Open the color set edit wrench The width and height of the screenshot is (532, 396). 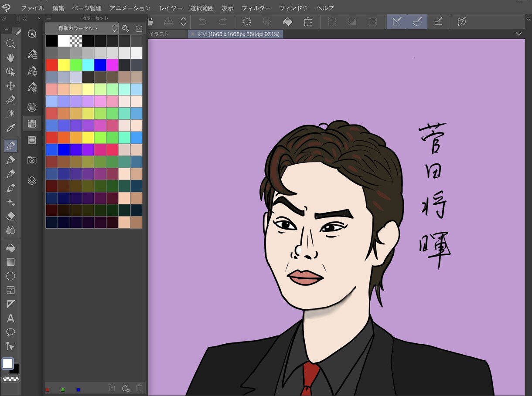coord(125,28)
